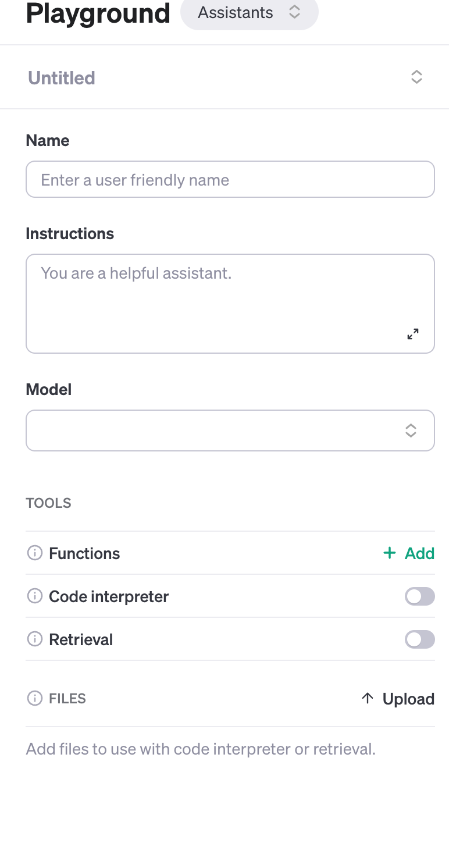Enable the Code interpreter toggle

419,596
